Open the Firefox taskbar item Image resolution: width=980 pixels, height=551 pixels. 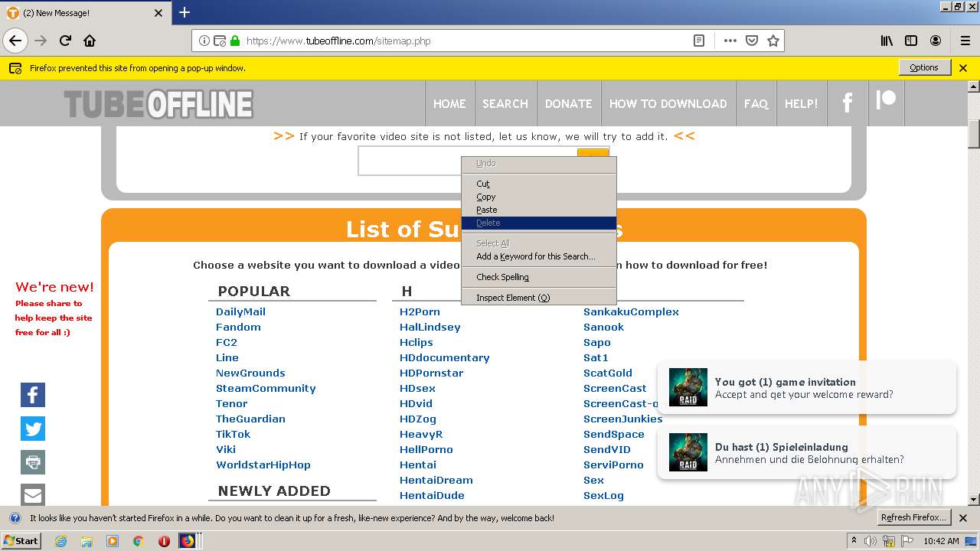point(188,541)
